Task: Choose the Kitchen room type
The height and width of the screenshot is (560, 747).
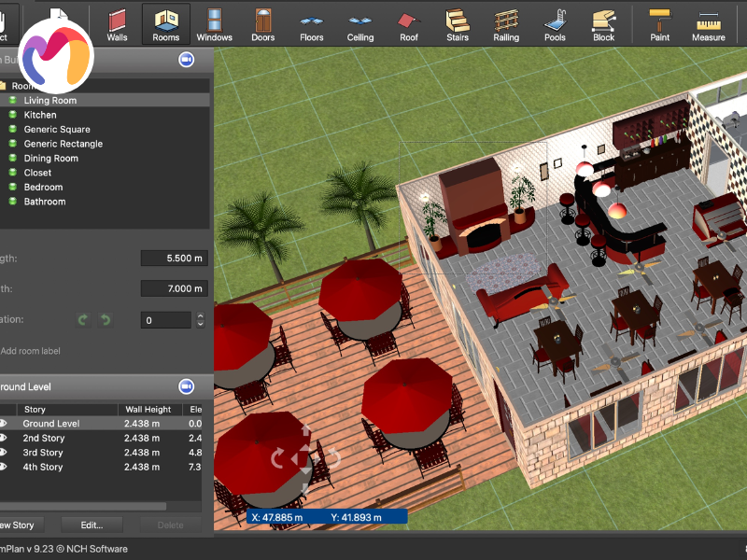Action: click(x=40, y=115)
